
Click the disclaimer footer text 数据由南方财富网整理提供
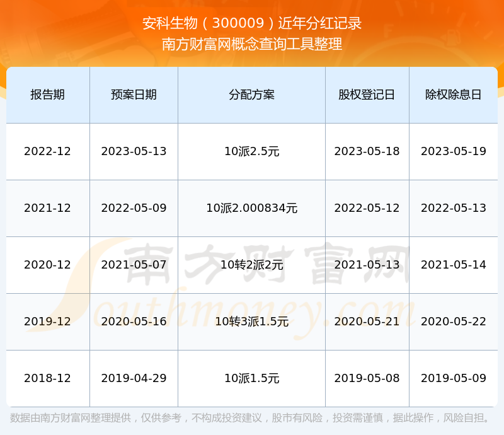71,417
